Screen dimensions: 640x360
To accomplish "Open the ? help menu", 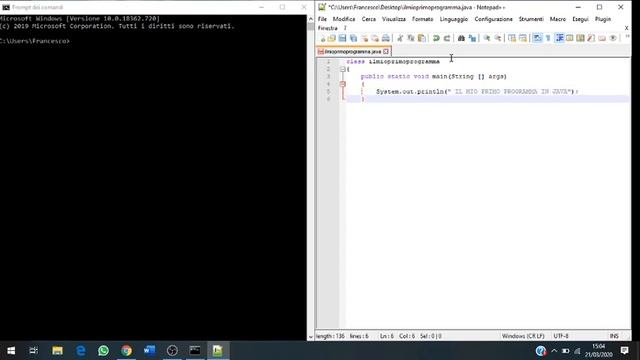I will (x=345, y=28).
